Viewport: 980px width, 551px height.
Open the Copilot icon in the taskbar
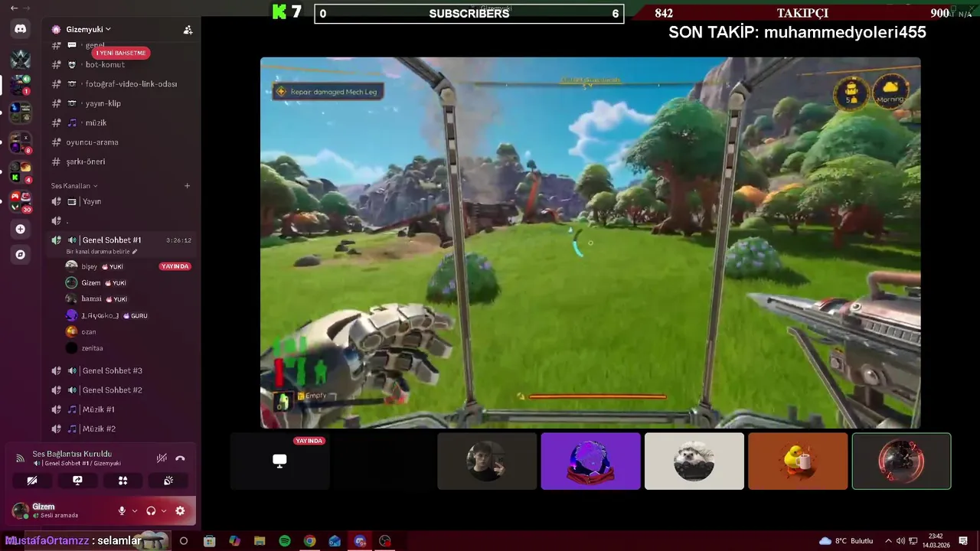pyautogui.click(x=234, y=541)
